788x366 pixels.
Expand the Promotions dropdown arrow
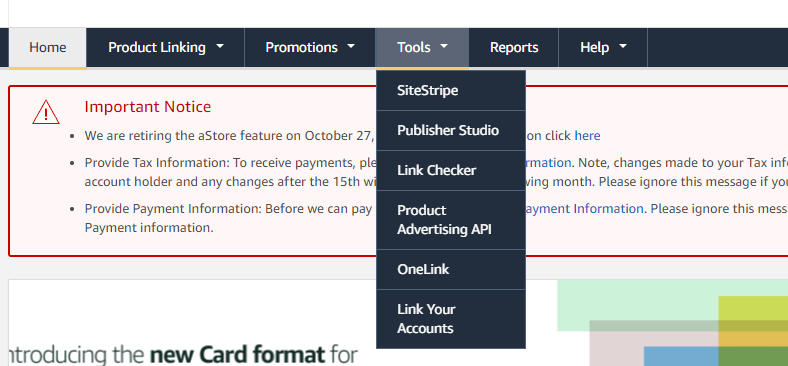(x=351, y=46)
